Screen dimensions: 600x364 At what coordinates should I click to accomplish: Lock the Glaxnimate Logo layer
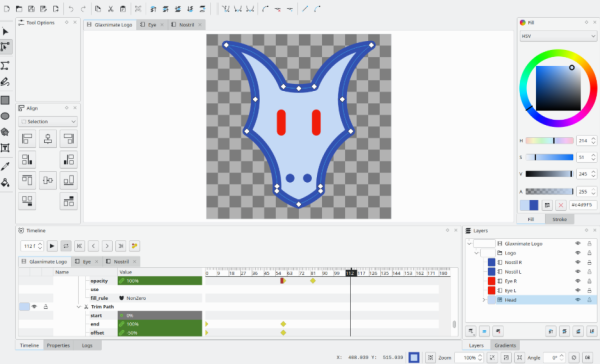(x=590, y=243)
